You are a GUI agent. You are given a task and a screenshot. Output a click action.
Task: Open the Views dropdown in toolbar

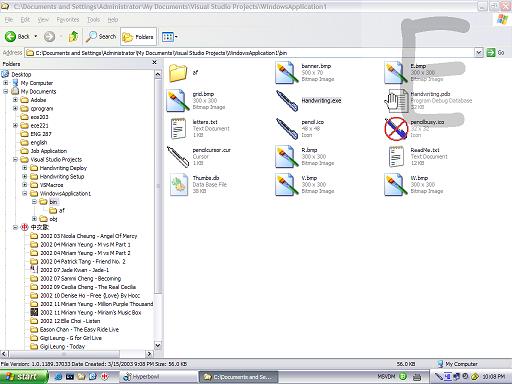(169, 37)
